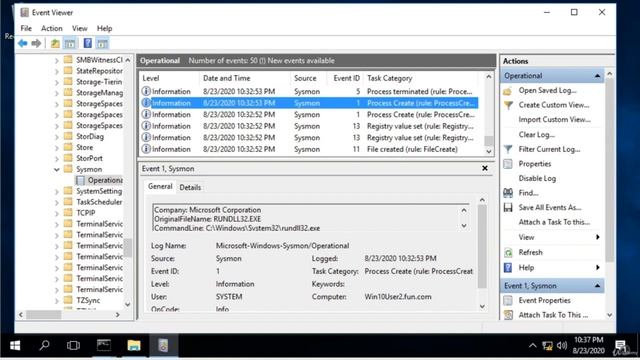
Task: Click the Event Viewer taskbar icon
Action: point(163,346)
